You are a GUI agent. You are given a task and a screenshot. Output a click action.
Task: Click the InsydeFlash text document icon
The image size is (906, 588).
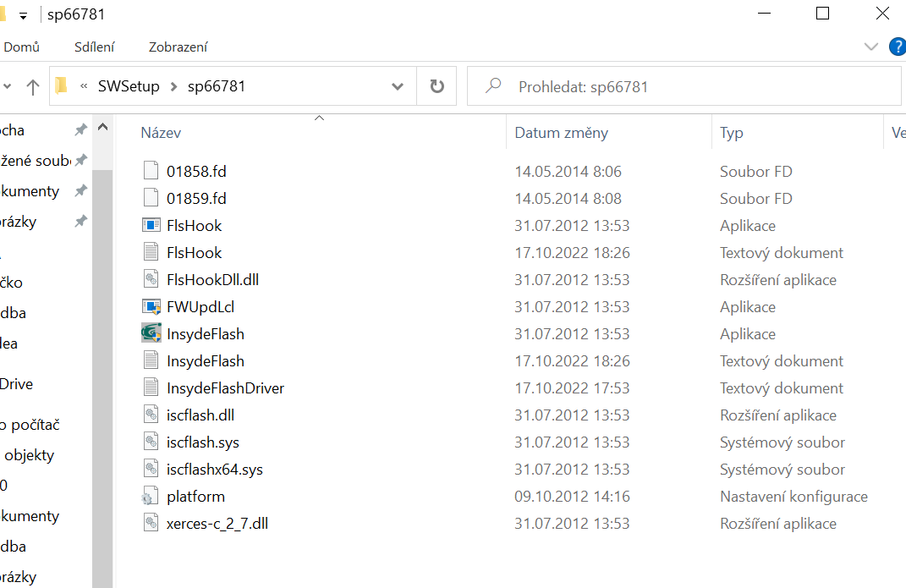click(x=151, y=360)
